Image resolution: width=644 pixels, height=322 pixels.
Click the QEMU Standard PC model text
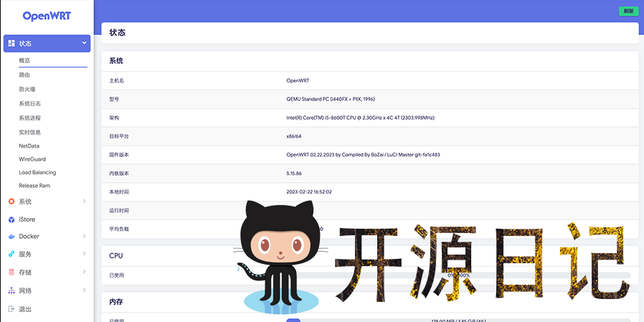331,99
